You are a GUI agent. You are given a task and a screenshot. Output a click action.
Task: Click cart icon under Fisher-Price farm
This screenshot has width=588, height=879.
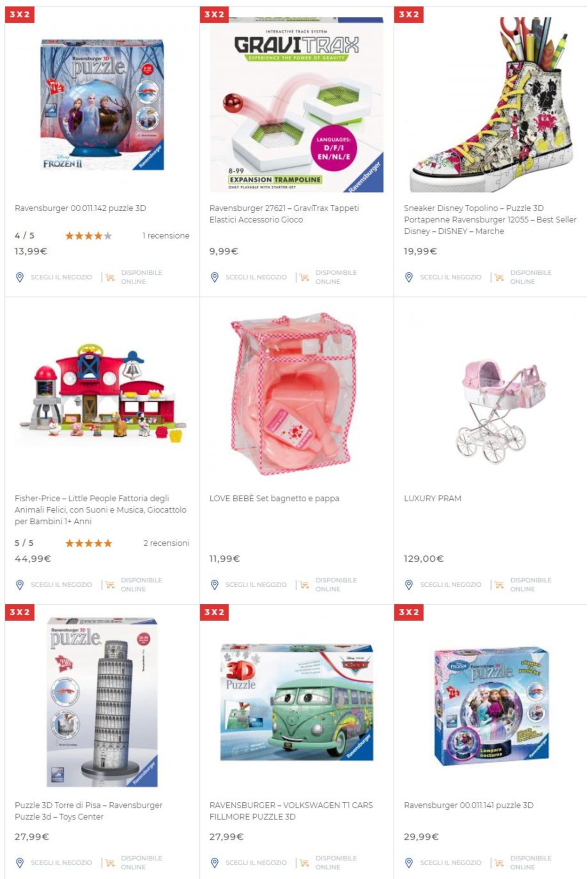coord(110,585)
